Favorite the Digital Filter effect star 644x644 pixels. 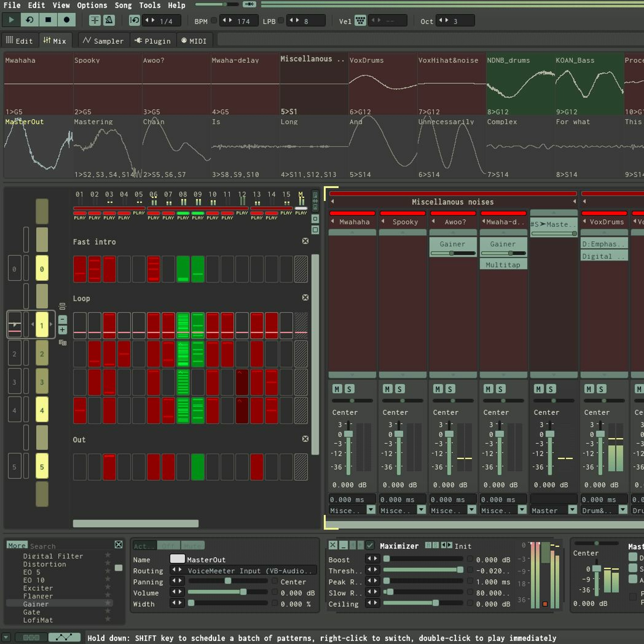coord(108,555)
